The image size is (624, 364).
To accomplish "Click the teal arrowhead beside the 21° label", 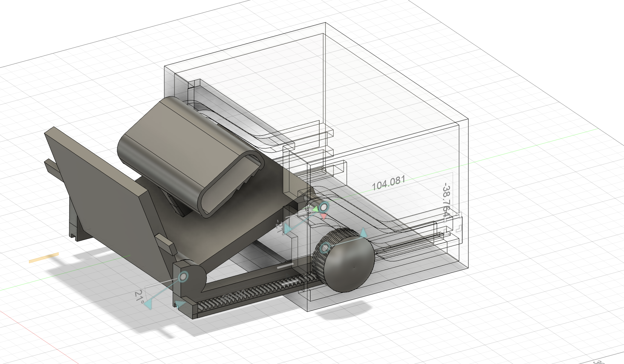I will 149,304.
